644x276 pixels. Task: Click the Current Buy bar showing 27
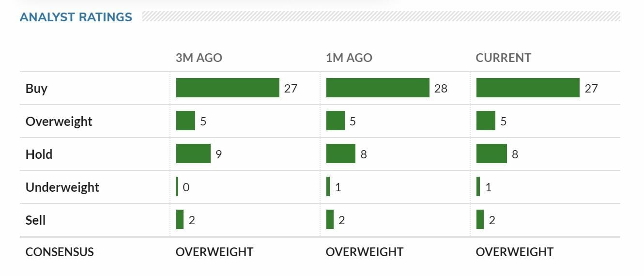point(528,88)
